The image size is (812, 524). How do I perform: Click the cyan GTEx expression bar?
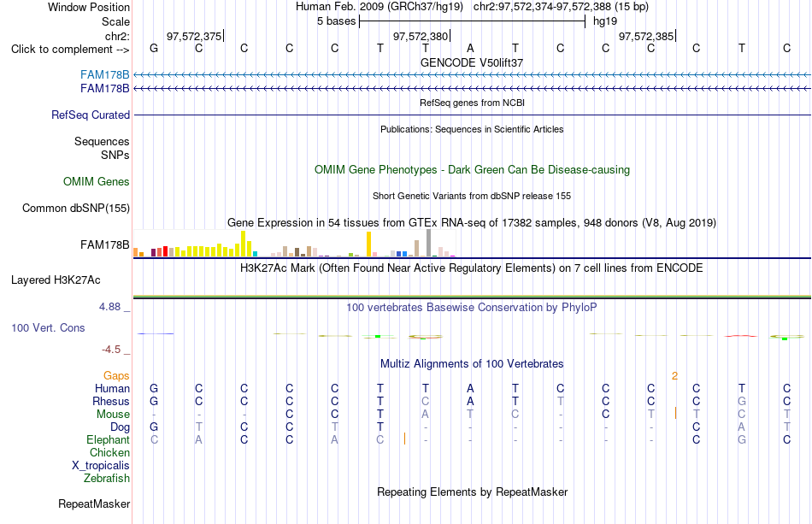255,254
